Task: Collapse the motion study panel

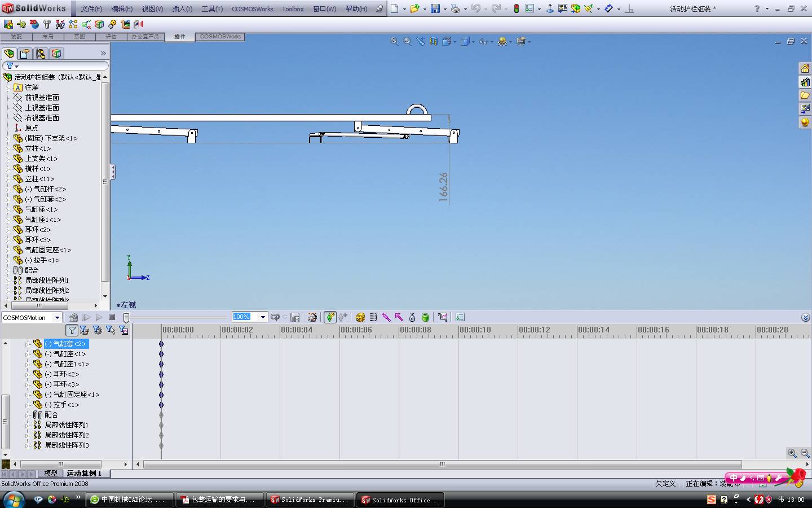Action: pos(805,317)
